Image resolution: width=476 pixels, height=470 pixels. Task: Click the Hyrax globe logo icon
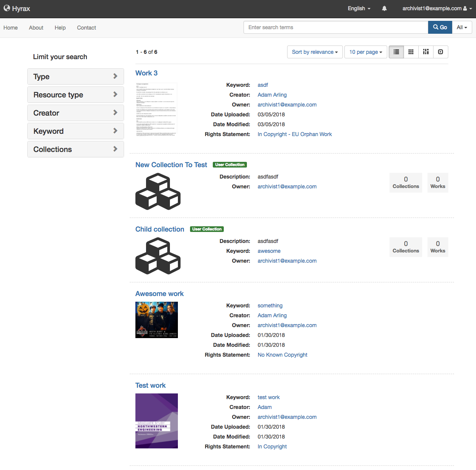(7, 8)
